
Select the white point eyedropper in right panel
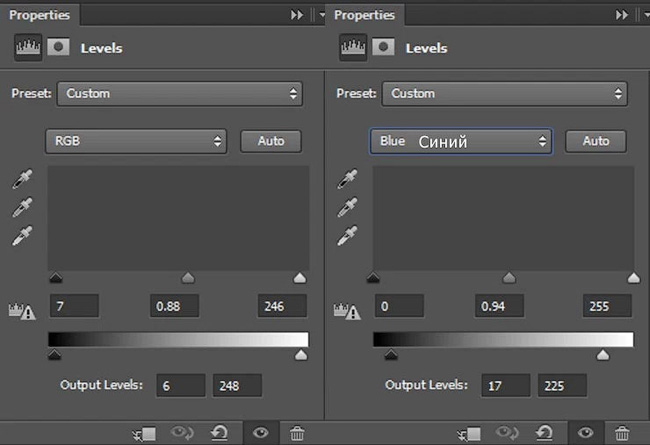coord(347,236)
